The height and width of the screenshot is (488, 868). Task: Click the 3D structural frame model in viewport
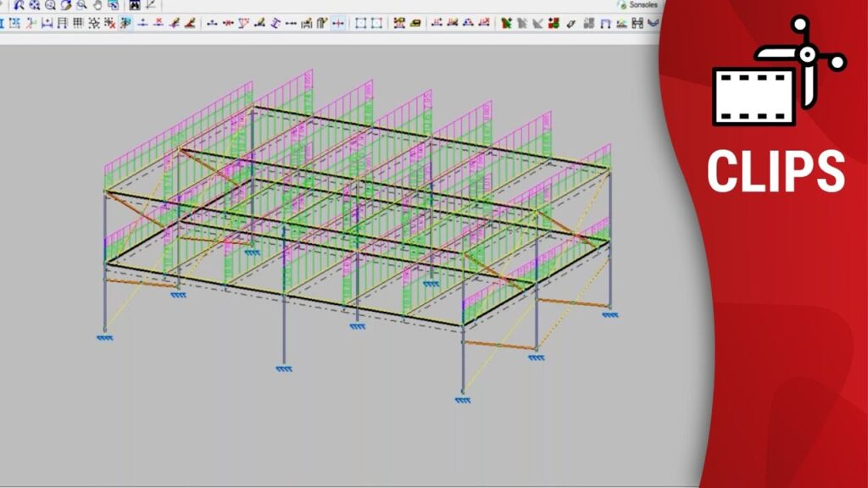(356, 229)
